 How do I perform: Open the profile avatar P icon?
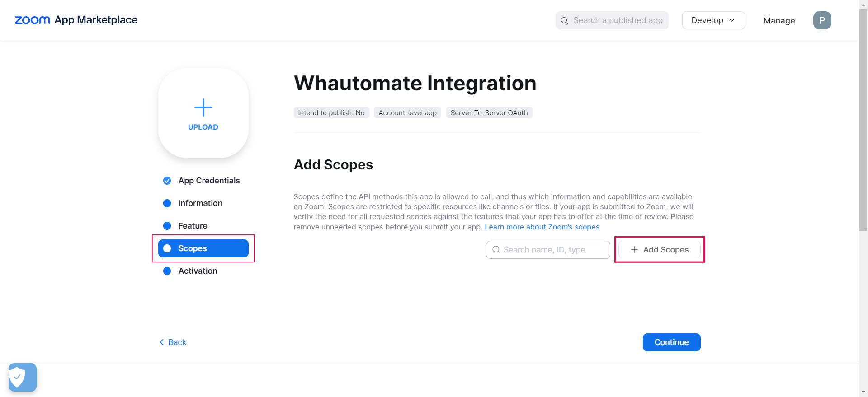pyautogui.click(x=822, y=20)
